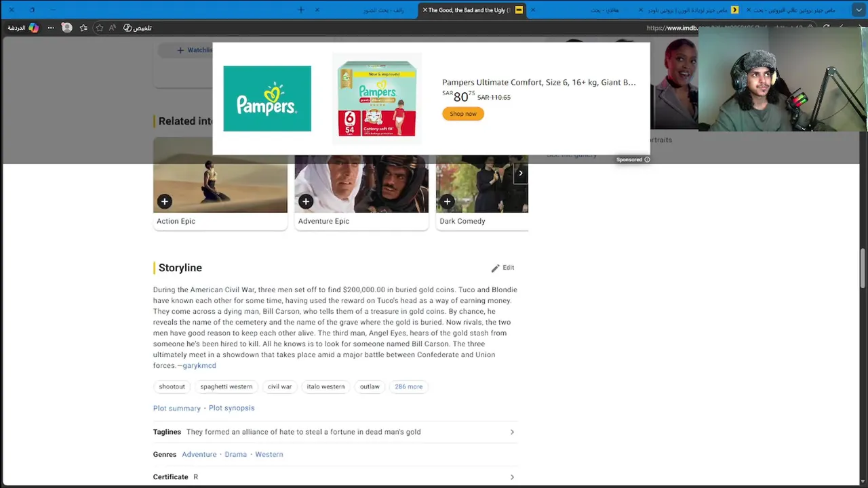Open the Copilot chat icon in toolbar

point(33,28)
